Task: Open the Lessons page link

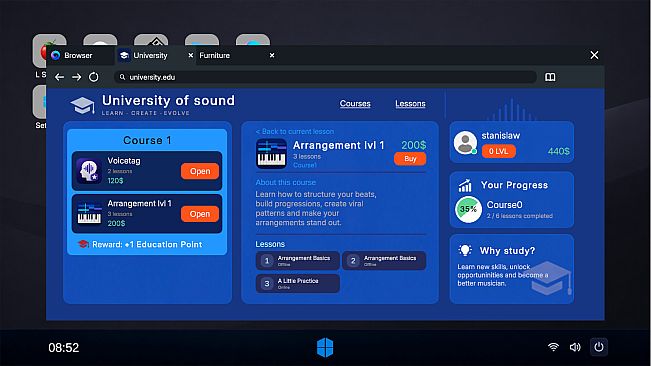Action: tap(410, 104)
